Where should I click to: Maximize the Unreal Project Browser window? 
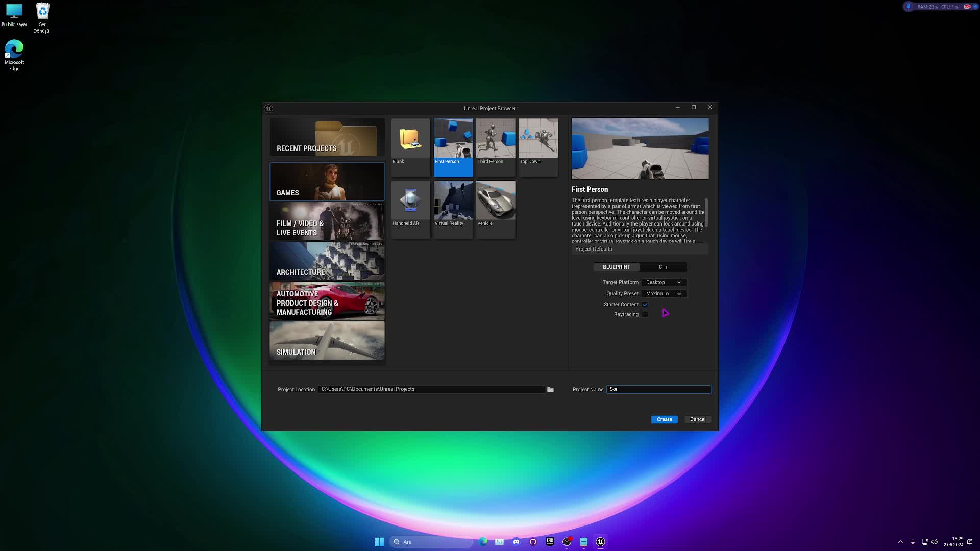[x=693, y=107]
